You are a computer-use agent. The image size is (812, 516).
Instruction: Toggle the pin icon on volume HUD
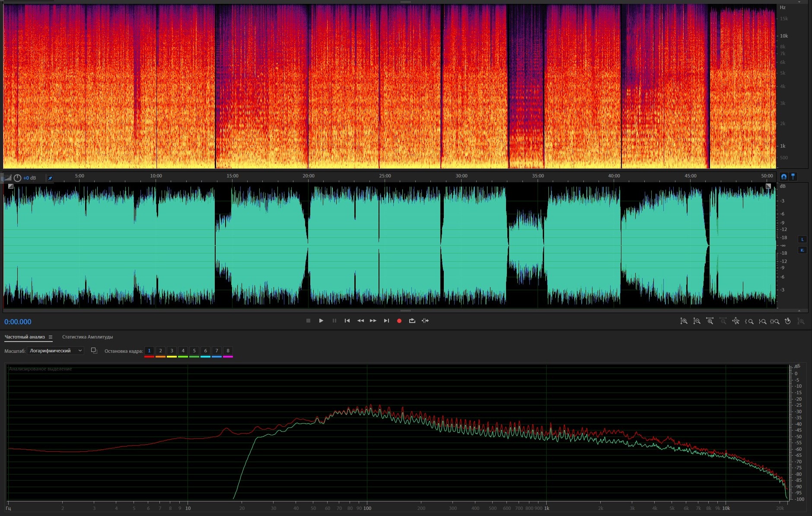click(x=50, y=178)
